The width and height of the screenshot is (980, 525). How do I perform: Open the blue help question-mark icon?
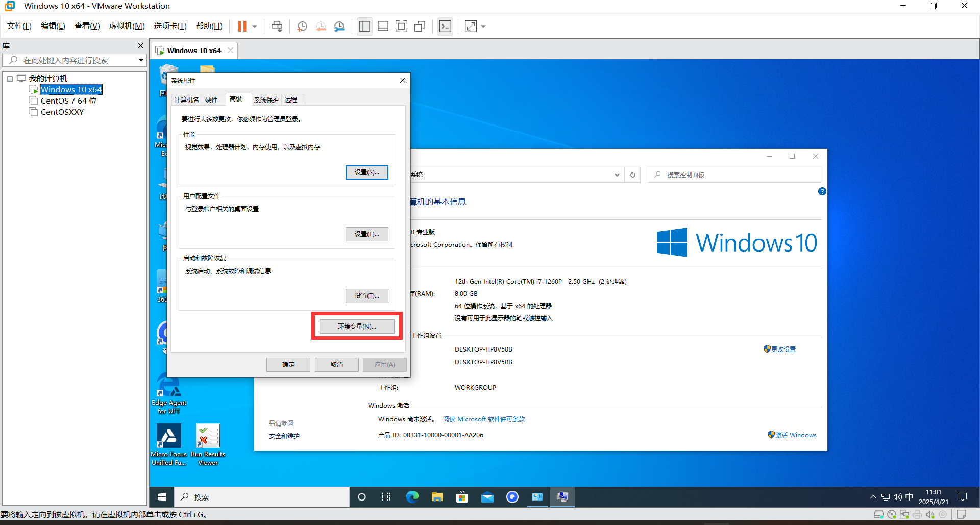pyautogui.click(x=822, y=191)
